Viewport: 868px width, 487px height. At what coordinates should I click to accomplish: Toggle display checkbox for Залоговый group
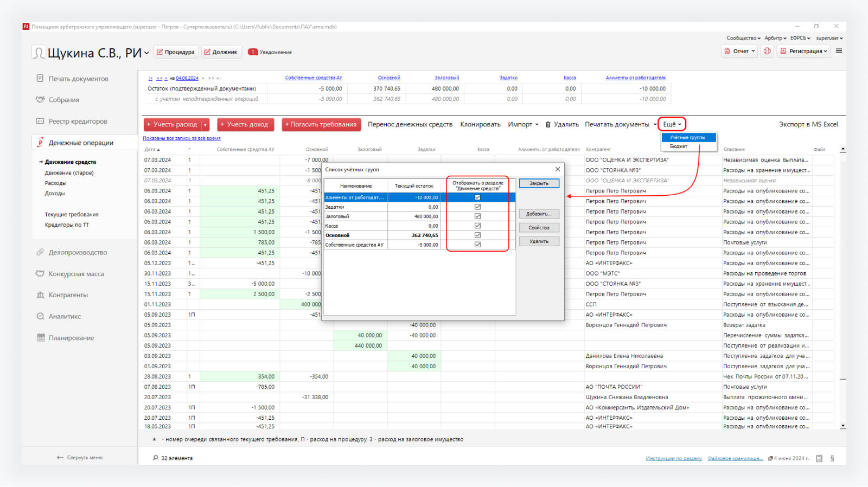click(477, 216)
